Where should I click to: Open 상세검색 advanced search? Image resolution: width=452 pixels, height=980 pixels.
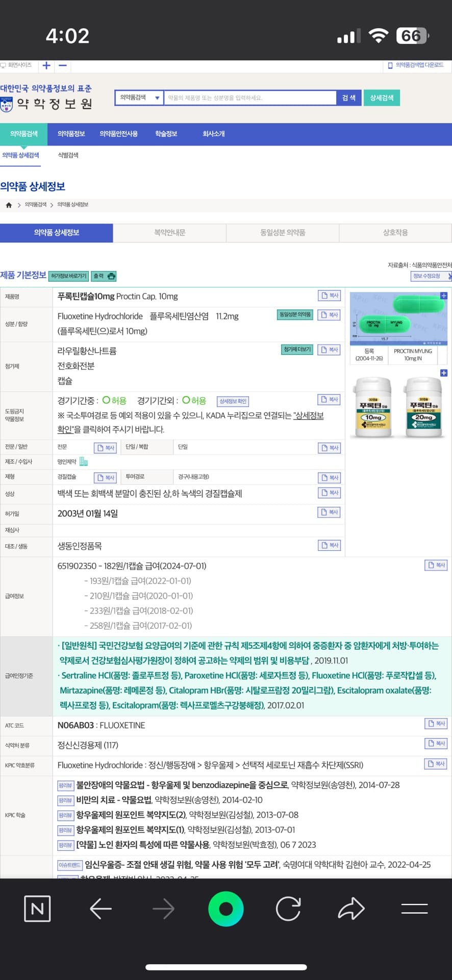(382, 97)
